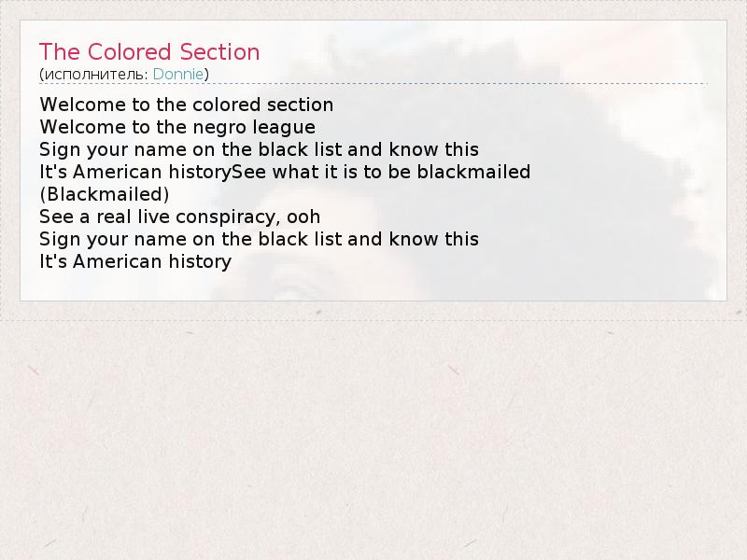
Task: Click the second "Sign your name" lyric line
Action: pyautogui.click(x=259, y=239)
